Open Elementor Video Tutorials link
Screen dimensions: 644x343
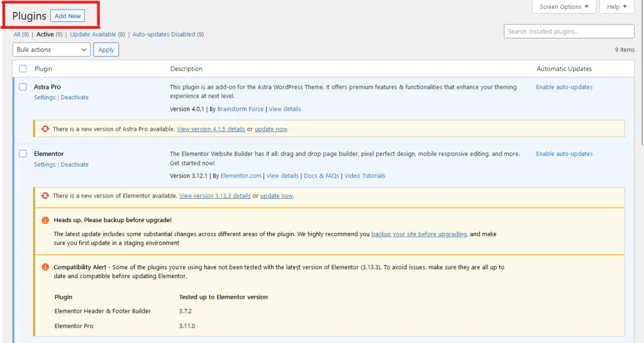[x=365, y=176]
